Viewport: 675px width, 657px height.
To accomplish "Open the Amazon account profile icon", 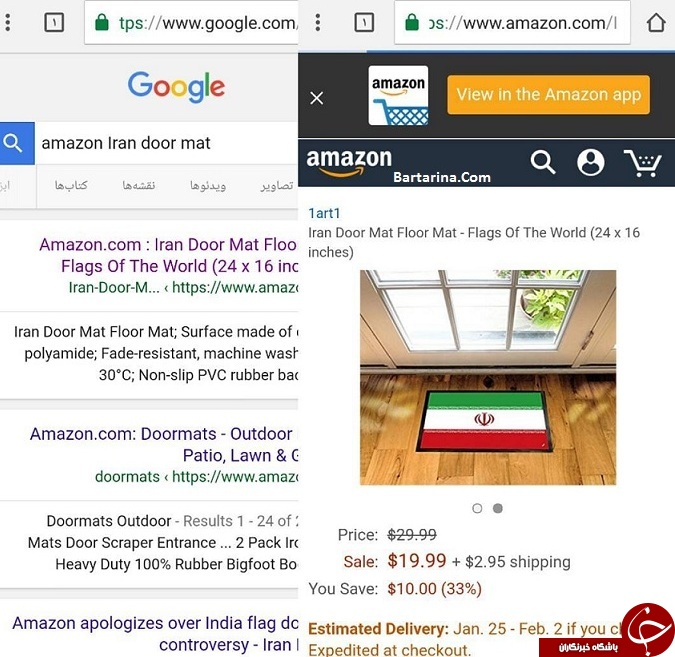I will click(591, 162).
